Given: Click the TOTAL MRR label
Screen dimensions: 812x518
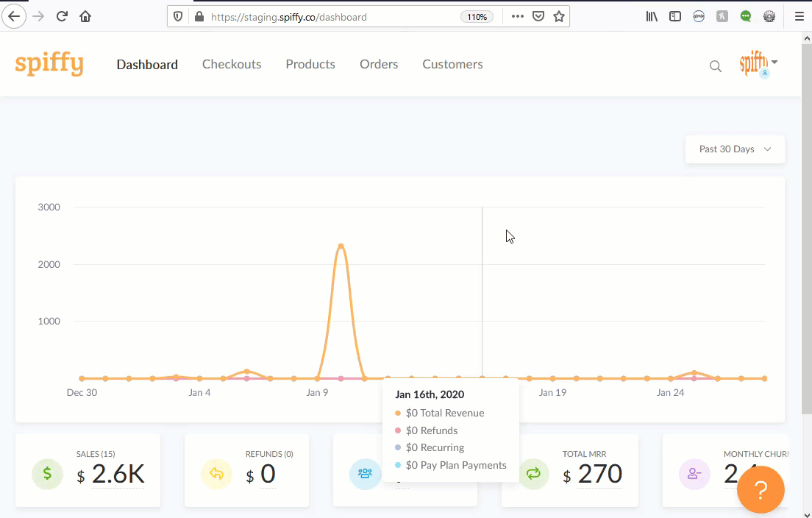Looking at the screenshot, I should click(x=584, y=454).
